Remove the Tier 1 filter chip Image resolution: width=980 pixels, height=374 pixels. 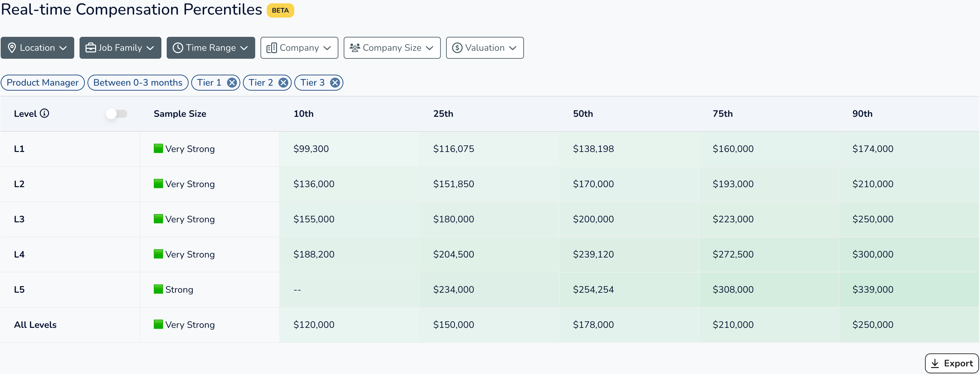coord(232,83)
